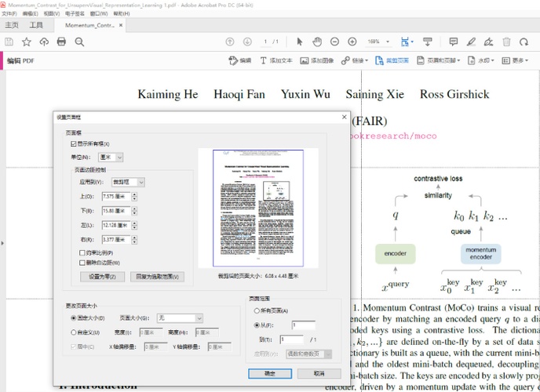Click the top margin field showing 7.575
The height and width of the screenshot is (392, 540).
click(116, 197)
